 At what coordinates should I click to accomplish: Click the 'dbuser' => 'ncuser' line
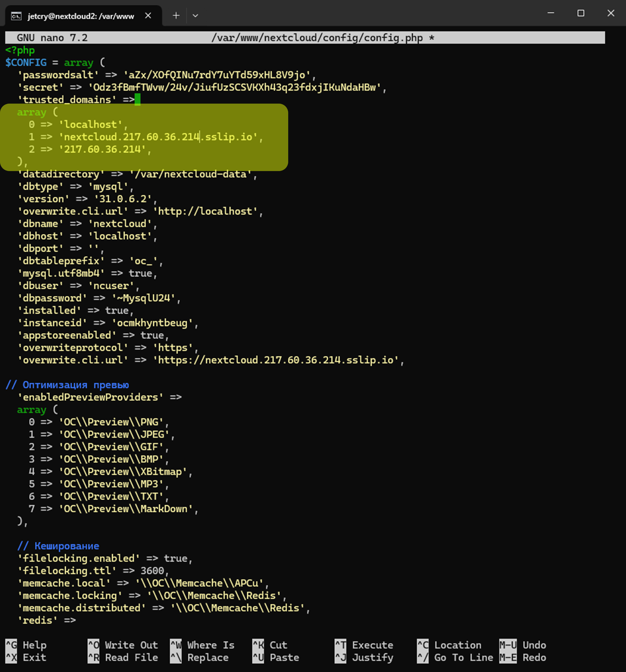click(x=78, y=286)
